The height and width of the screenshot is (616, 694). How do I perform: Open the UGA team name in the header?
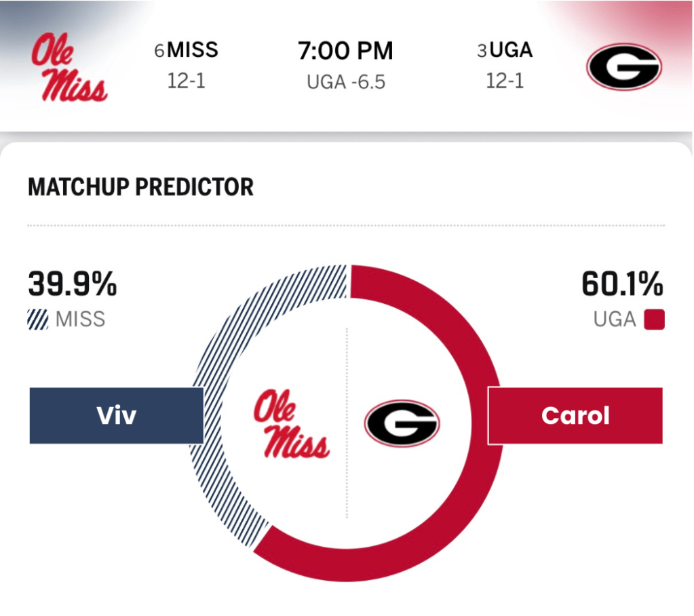pos(512,50)
